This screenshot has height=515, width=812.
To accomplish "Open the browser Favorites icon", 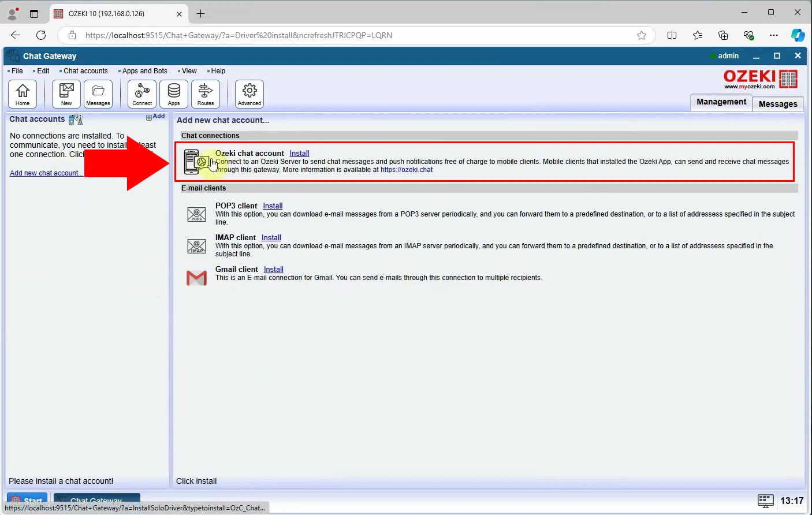I will pos(698,35).
